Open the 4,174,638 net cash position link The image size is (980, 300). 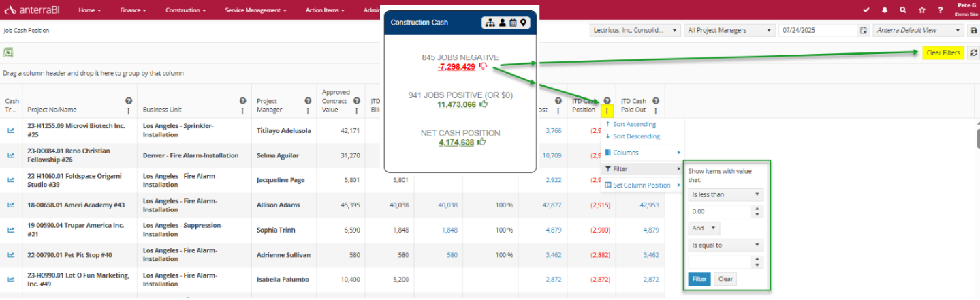click(456, 142)
